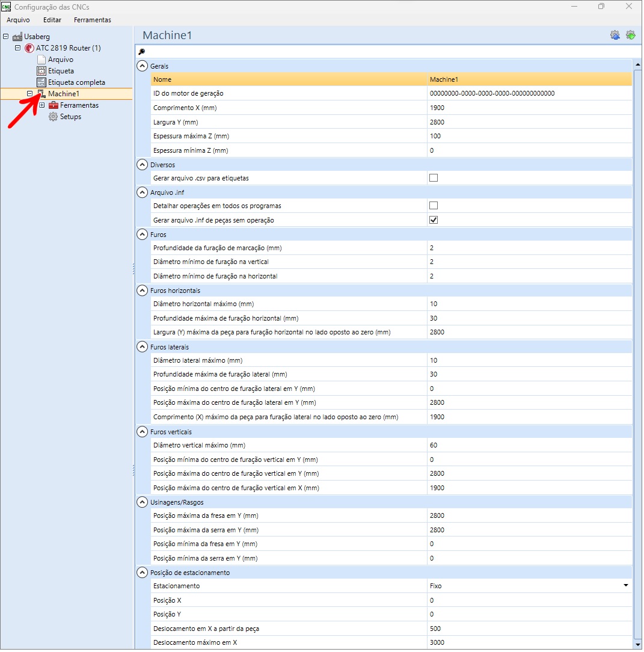Edit Largura Y (mm) value 2800
The image size is (644, 652).
pyautogui.click(x=531, y=123)
